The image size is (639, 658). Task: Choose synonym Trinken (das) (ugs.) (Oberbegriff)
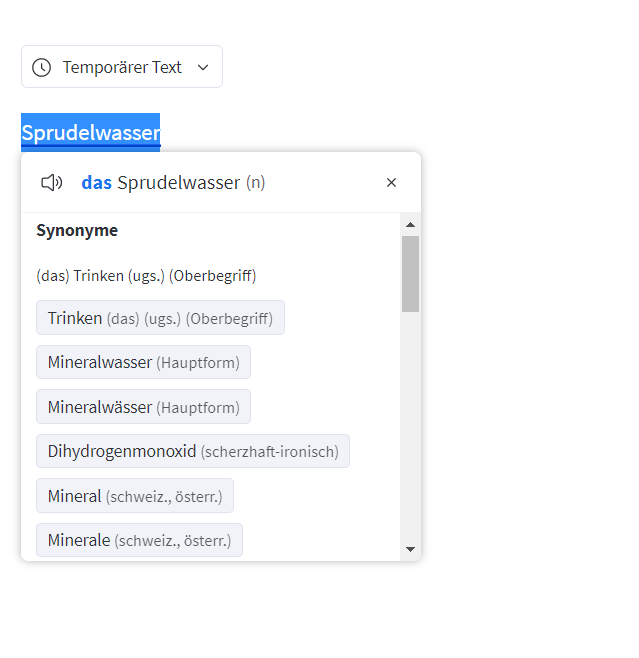point(160,318)
